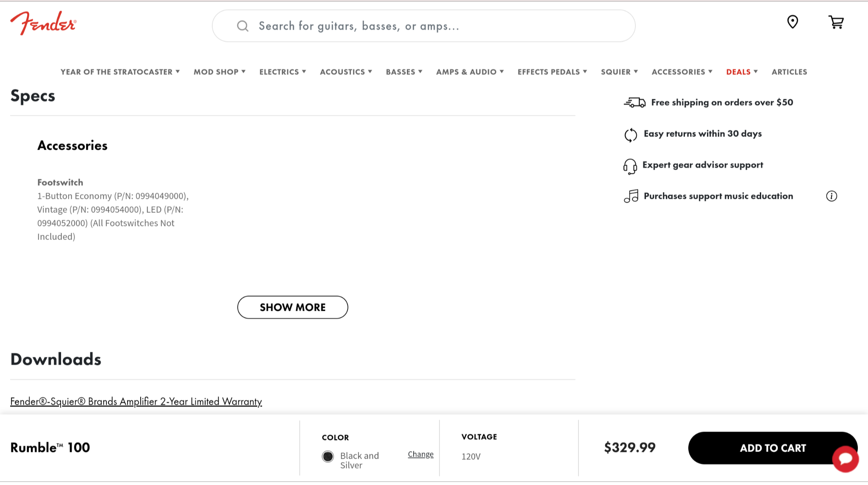
Task: Go to the Articles page
Action: point(789,72)
